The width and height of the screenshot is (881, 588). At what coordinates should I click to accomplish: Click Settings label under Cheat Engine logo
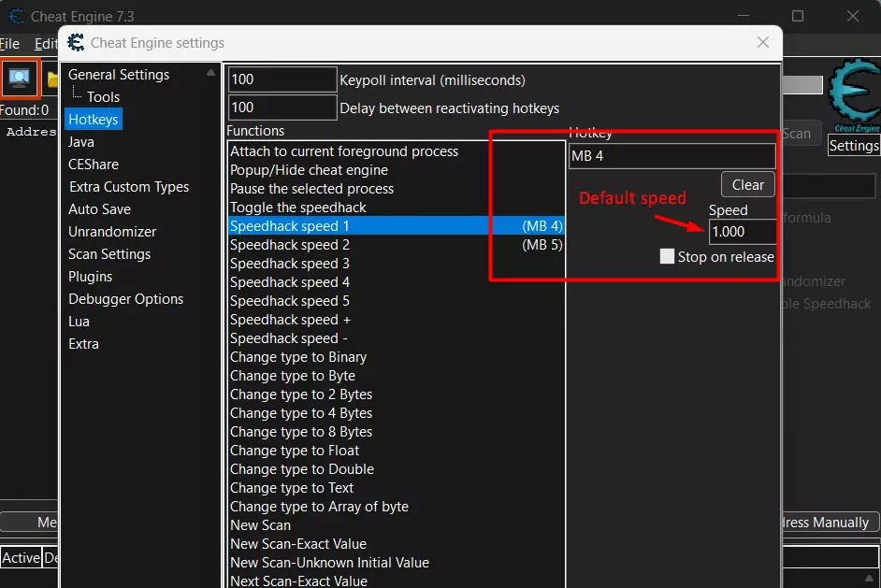click(x=854, y=146)
